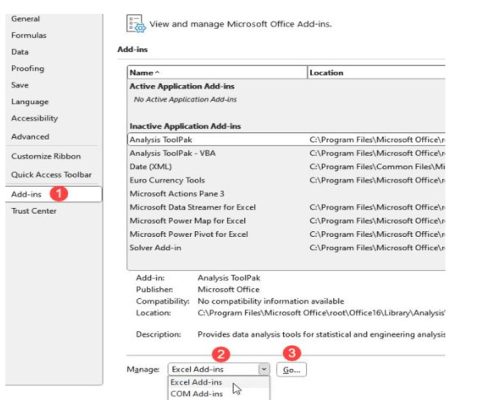
Task: Click the full Location path in details
Action: 321,313
